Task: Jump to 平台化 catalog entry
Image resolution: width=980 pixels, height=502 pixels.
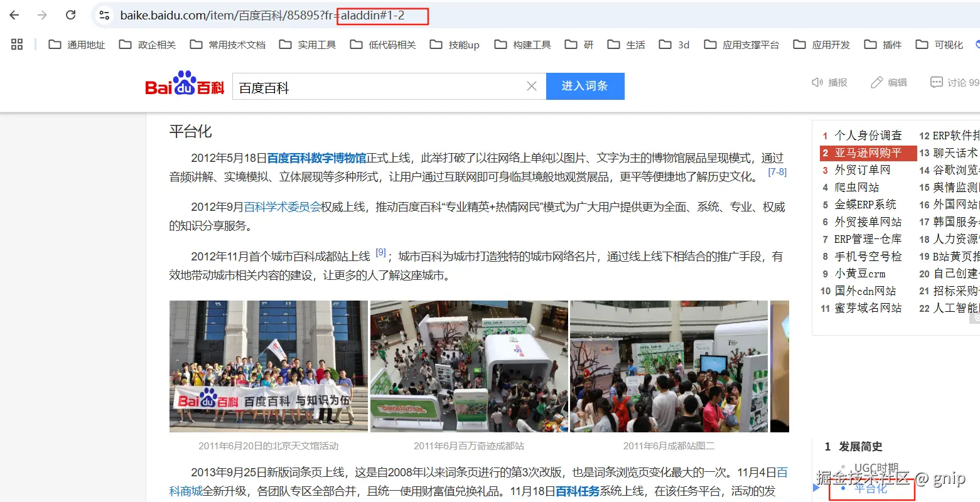Action: click(871, 488)
